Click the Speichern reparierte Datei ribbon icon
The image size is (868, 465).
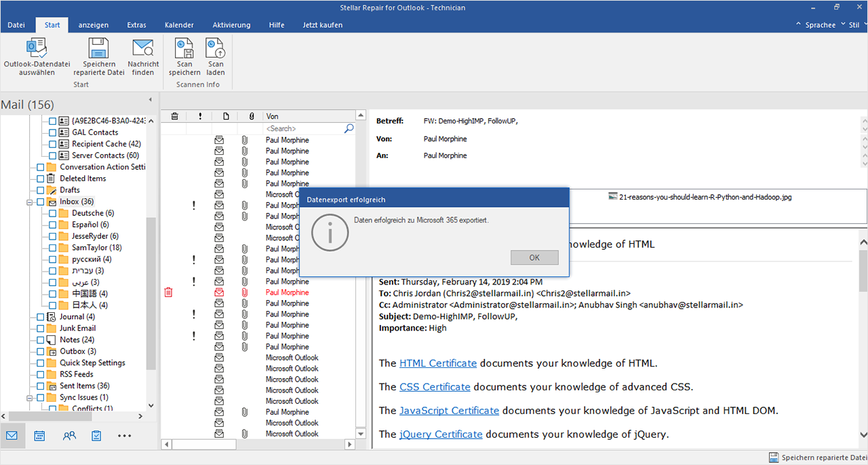coord(99,48)
